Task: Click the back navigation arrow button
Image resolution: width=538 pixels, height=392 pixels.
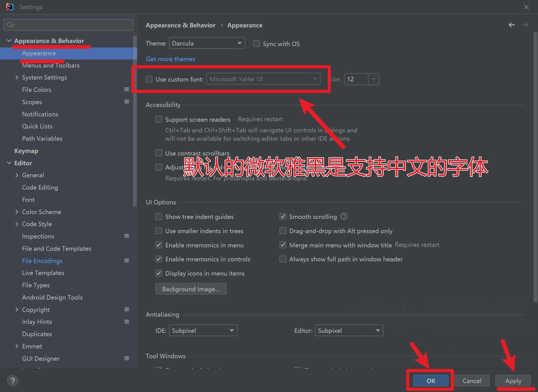Action: point(512,25)
